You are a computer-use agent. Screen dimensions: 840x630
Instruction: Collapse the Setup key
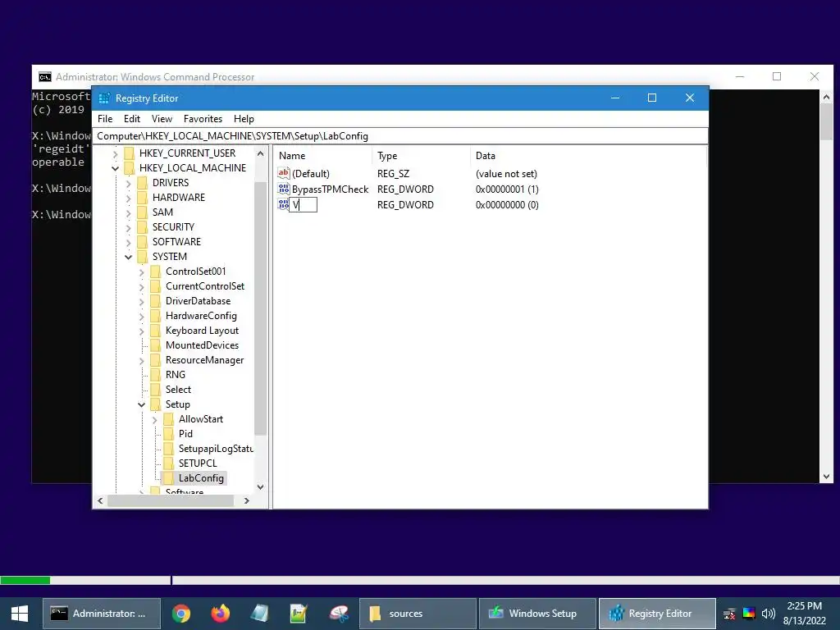pos(141,405)
